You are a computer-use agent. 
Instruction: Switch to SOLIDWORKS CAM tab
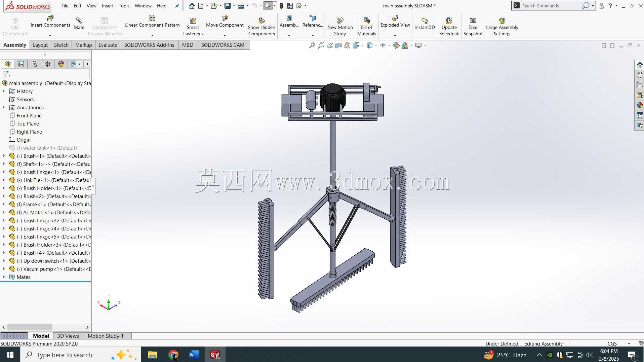click(223, 45)
